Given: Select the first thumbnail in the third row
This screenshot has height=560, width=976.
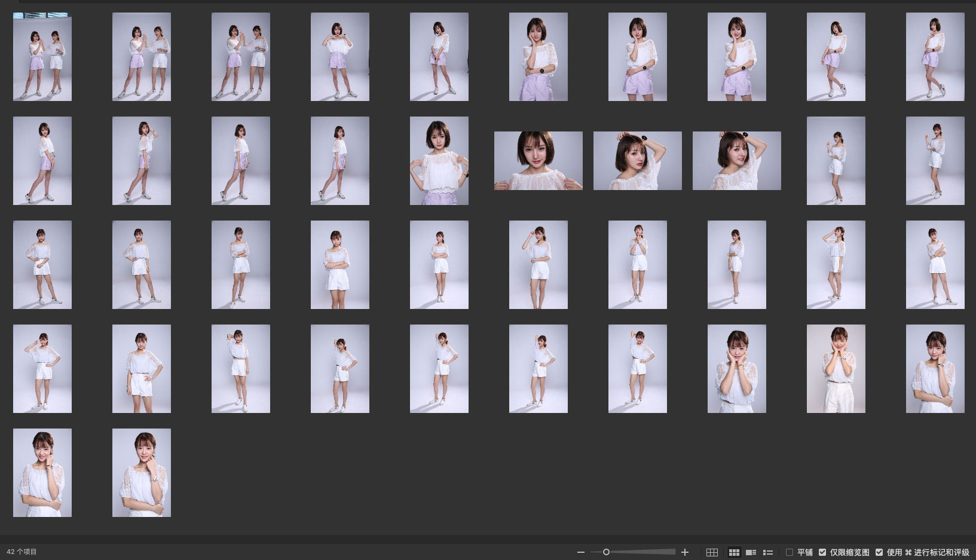Looking at the screenshot, I should coord(42,265).
